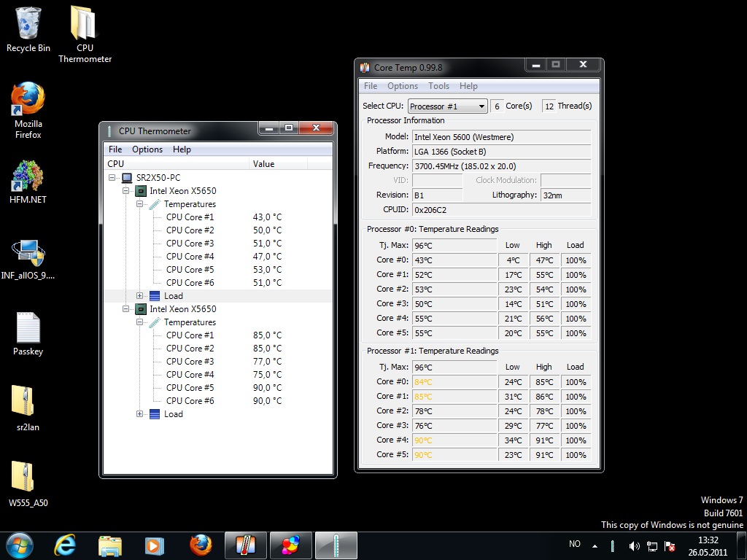This screenshot has width=747, height=560.
Task: Click the NO language indicator
Action: point(575,544)
